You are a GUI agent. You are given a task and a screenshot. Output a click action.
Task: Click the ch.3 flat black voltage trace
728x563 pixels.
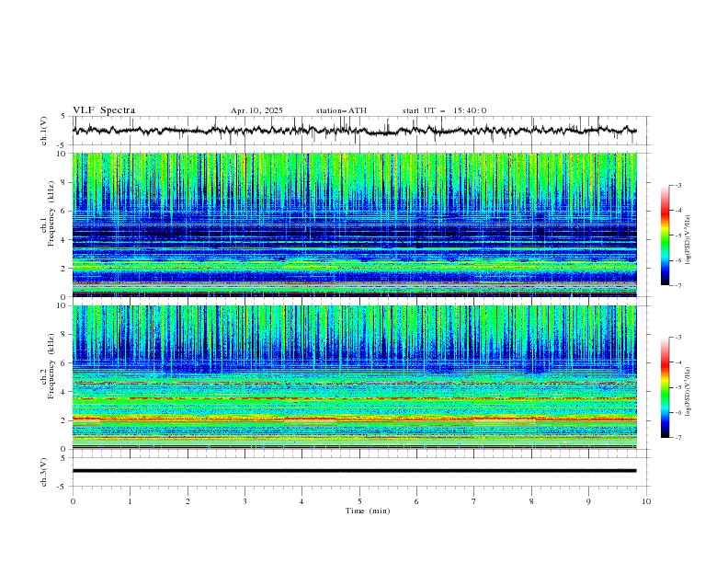[x=354, y=471]
